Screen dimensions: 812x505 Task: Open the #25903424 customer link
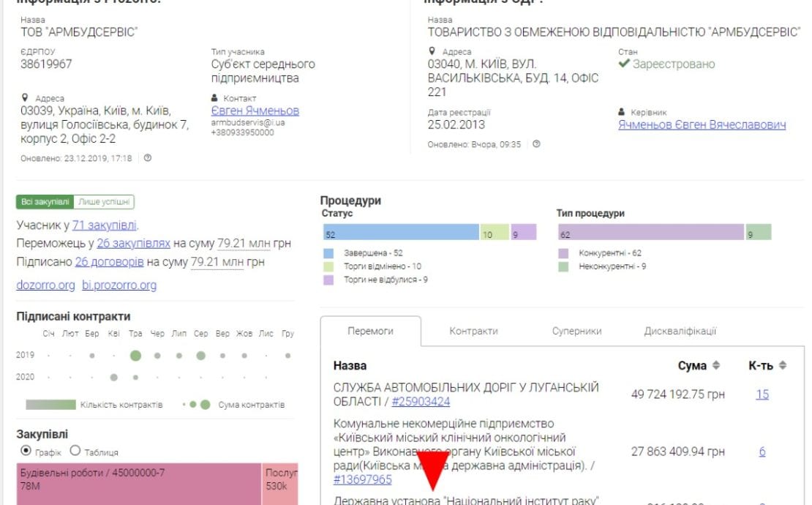pyautogui.click(x=421, y=401)
